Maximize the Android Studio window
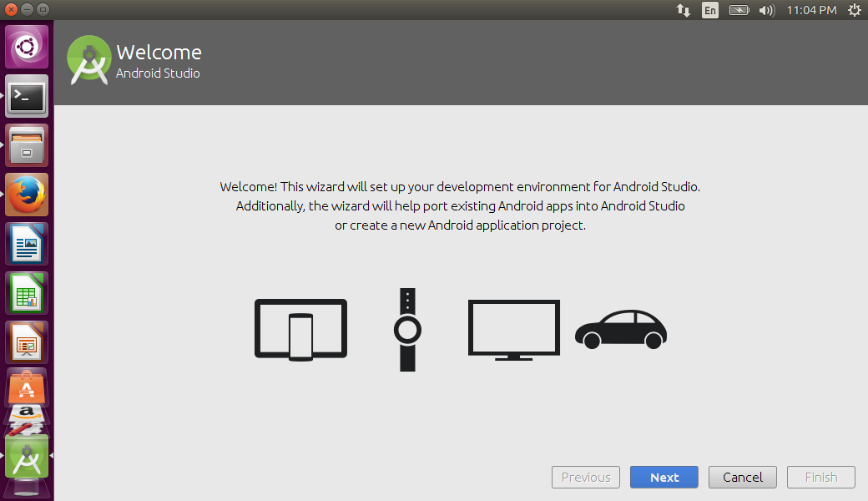Image resolution: width=868 pixels, height=501 pixels. pos(43,9)
